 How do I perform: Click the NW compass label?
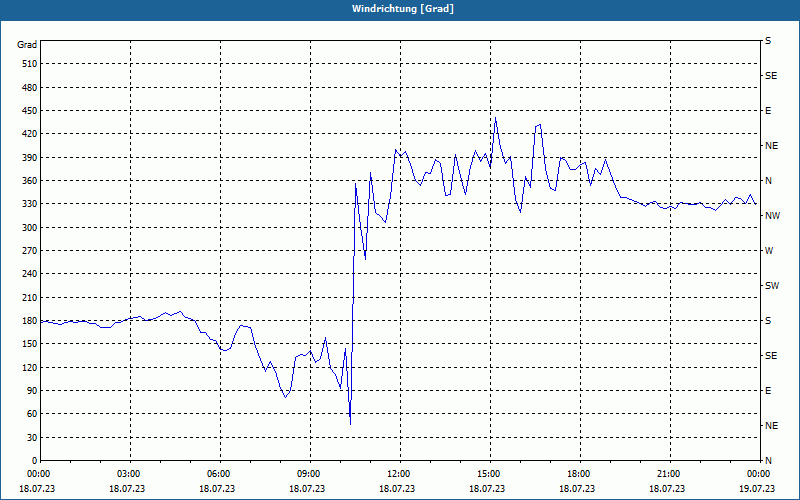click(772, 216)
